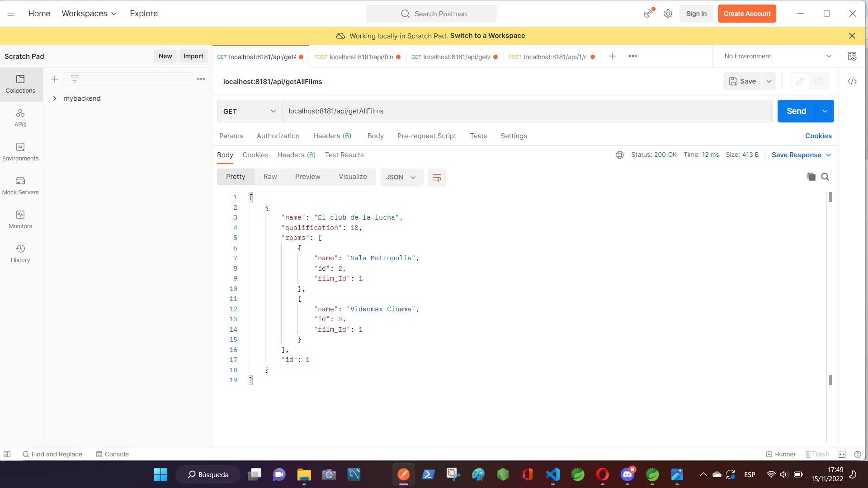Viewport: 868px width, 488px height.
Task: Open request Headers (6) tab
Action: pyautogui.click(x=332, y=136)
